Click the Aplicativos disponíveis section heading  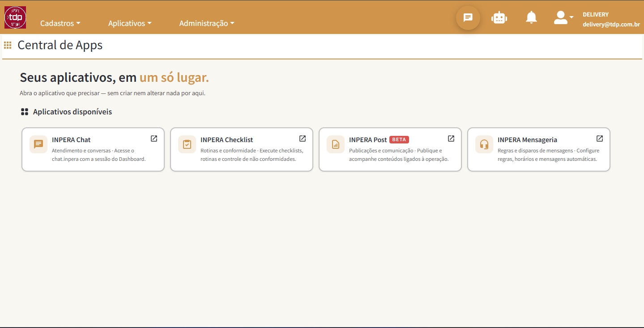click(x=73, y=112)
